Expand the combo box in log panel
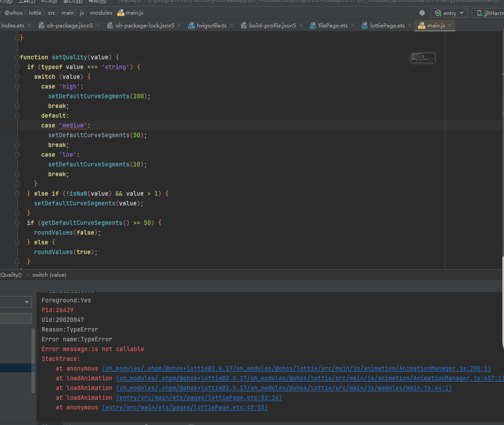 (27, 302)
